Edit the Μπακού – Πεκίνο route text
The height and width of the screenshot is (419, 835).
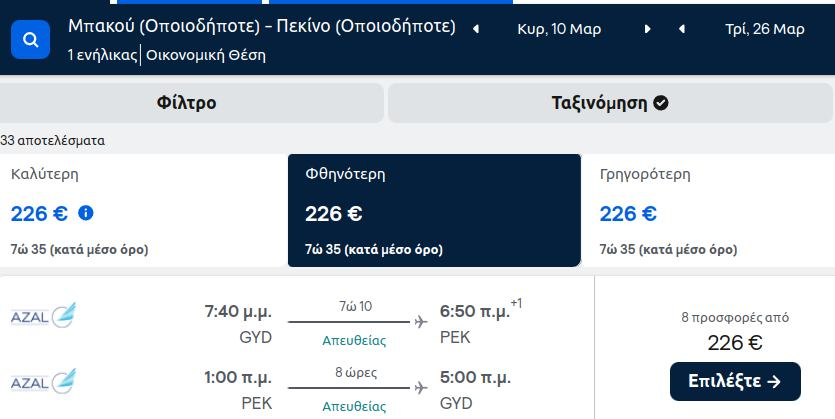click(262, 26)
